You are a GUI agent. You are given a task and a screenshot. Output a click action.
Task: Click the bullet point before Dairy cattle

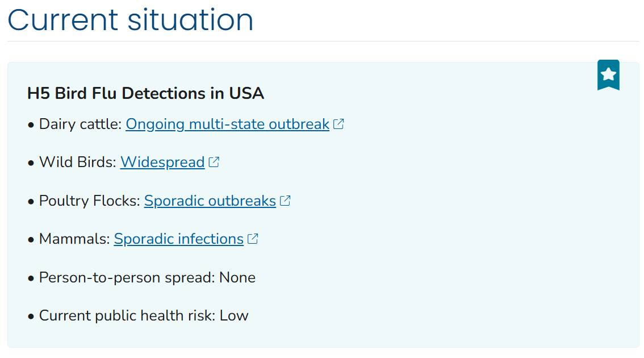[31, 125]
